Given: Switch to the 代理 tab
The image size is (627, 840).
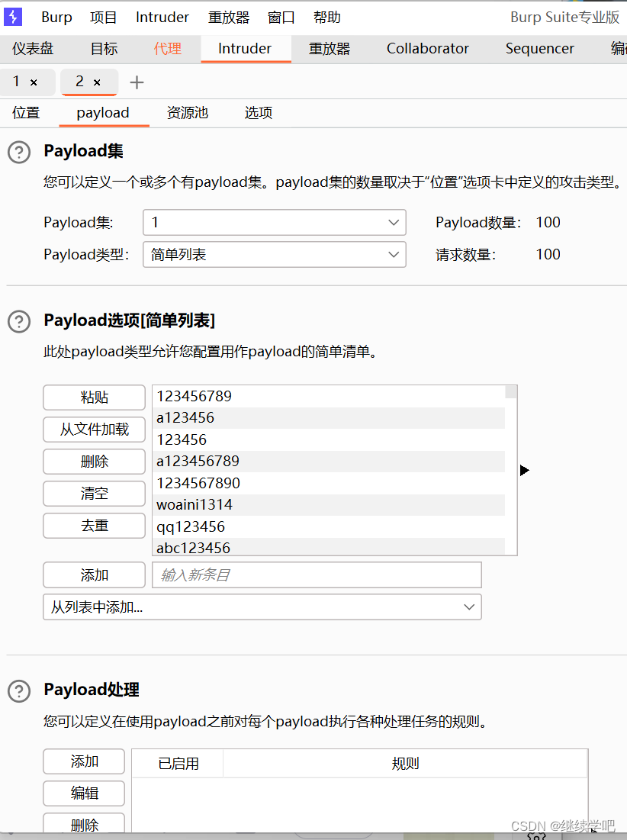Looking at the screenshot, I should coord(168,49).
